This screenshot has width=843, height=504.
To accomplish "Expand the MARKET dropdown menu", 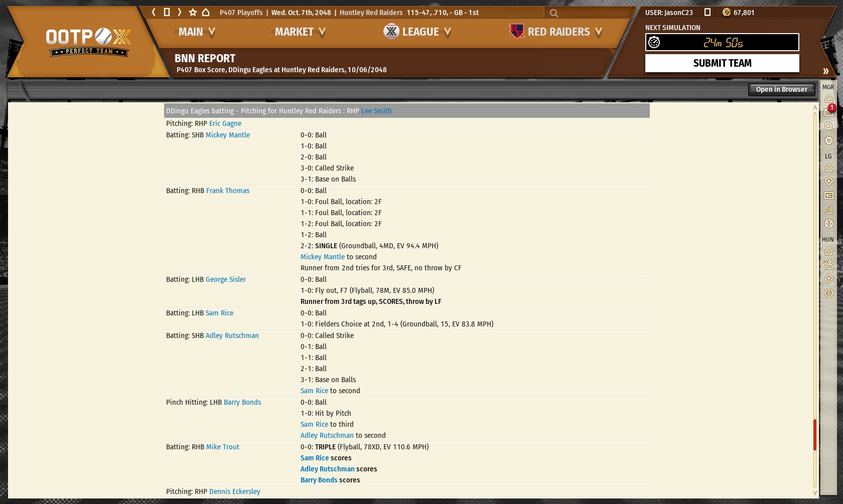I will point(300,32).
